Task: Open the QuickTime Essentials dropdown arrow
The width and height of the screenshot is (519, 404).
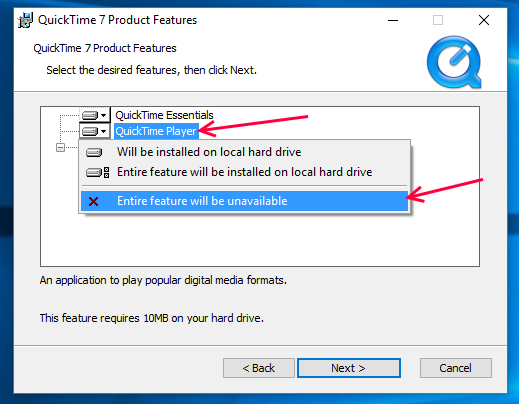Action: pos(104,115)
